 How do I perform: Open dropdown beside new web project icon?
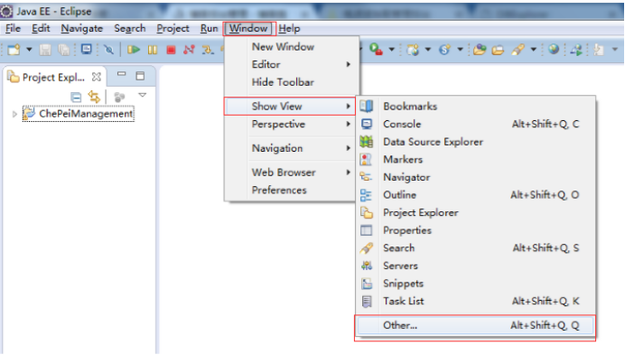pos(428,50)
